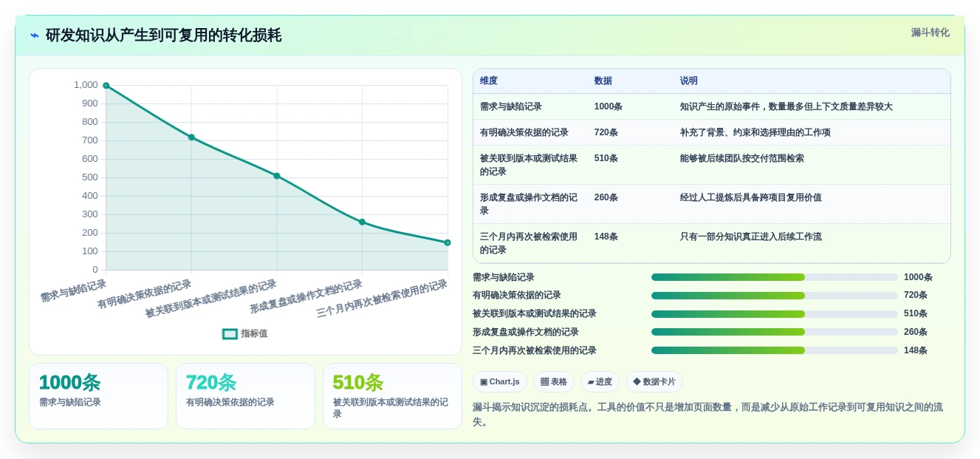Screen dimensions: 980x459
Task: Select the 被关联到版本或测试结果的记录 table cell
Action: tap(530, 165)
